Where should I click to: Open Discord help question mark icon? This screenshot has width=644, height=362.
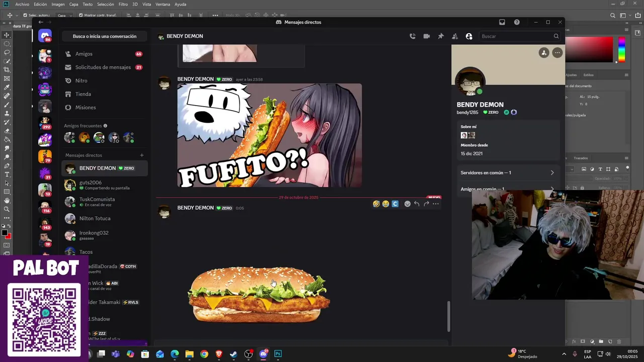click(517, 22)
